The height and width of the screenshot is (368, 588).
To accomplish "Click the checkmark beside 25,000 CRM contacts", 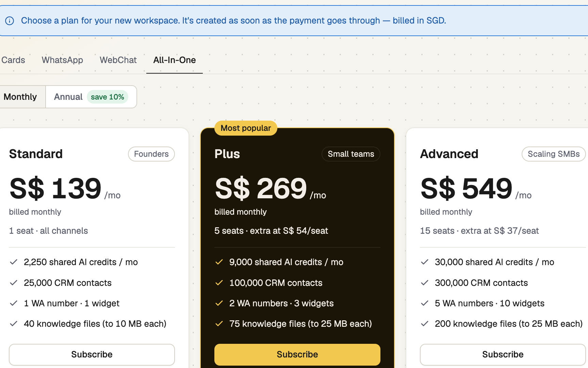I will click(x=14, y=283).
